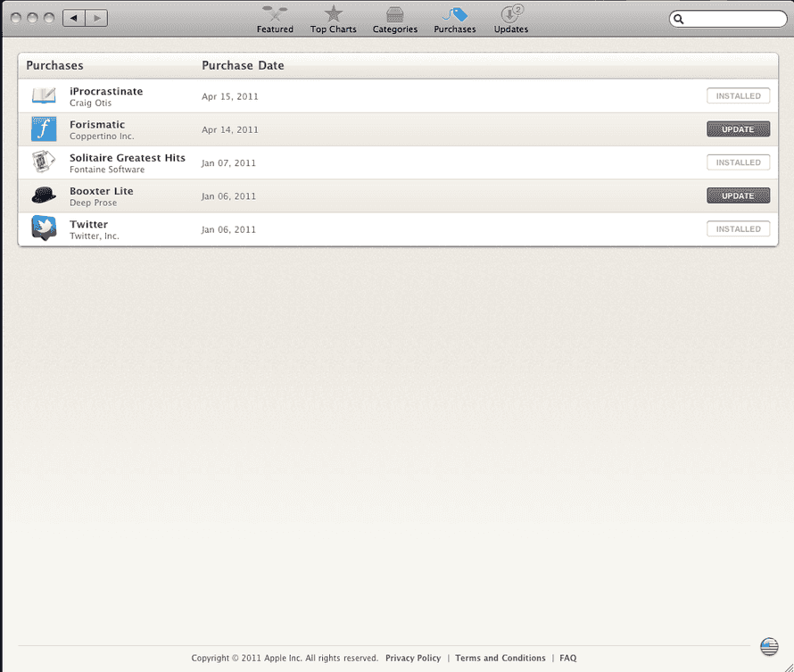Image resolution: width=794 pixels, height=672 pixels.
Task: Open the Terms and Conditions link
Action: click(500, 658)
